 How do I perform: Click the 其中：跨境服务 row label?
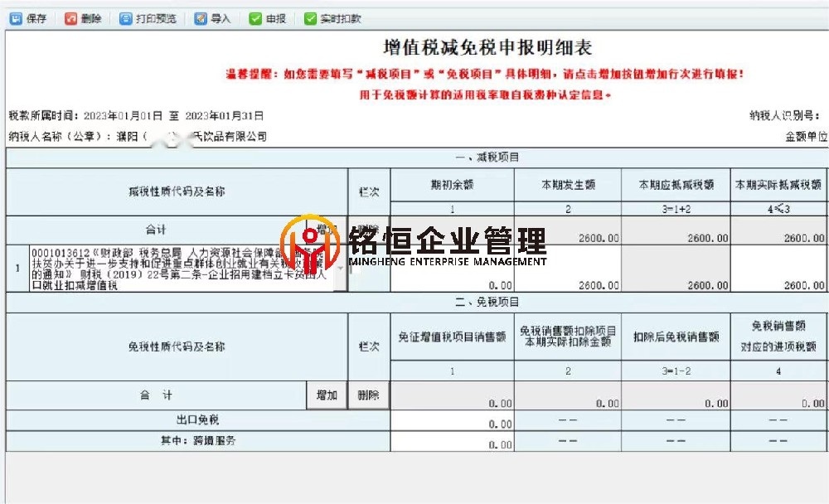coord(198,440)
